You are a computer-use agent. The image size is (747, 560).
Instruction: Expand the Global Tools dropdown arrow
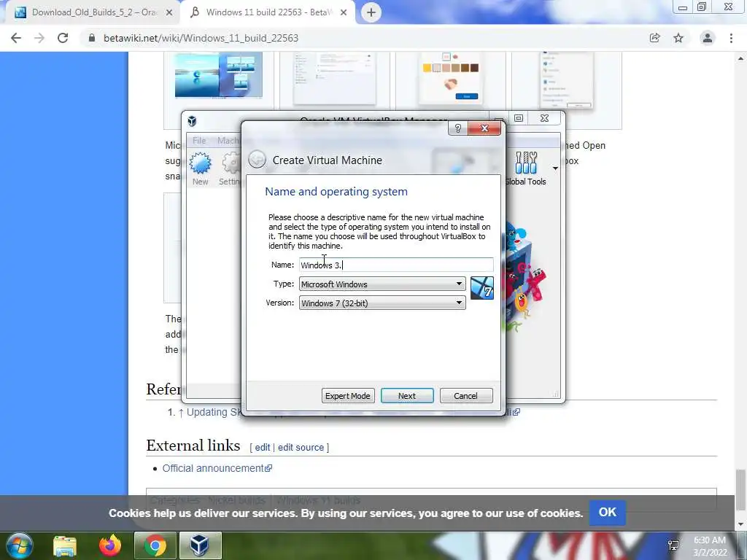pos(555,168)
